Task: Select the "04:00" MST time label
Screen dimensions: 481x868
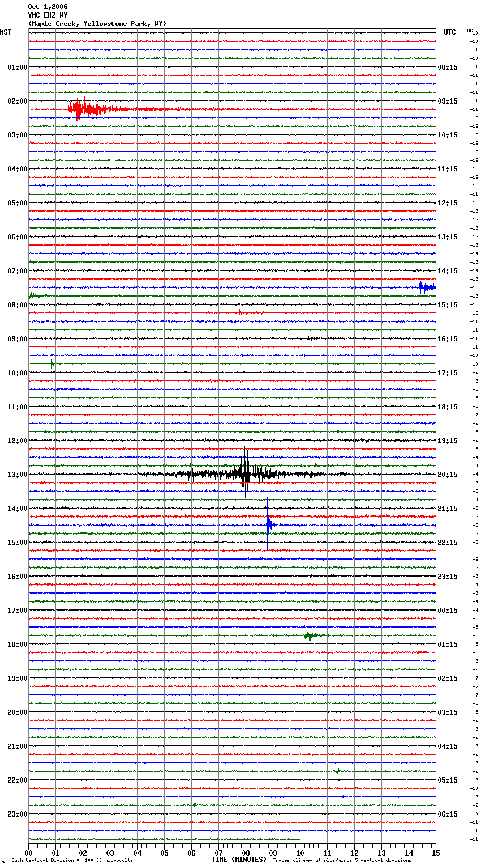Action: [18, 169]
